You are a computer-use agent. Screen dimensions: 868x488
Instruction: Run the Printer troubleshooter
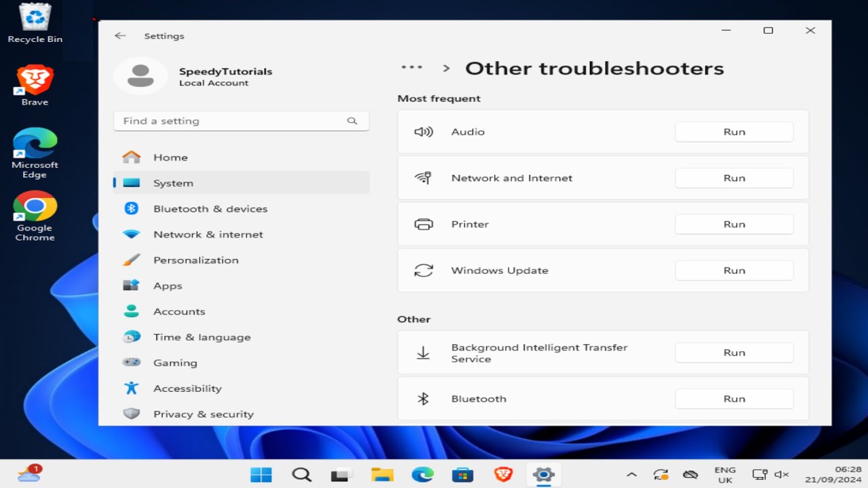pyautogui.click(x=734, y=224)
